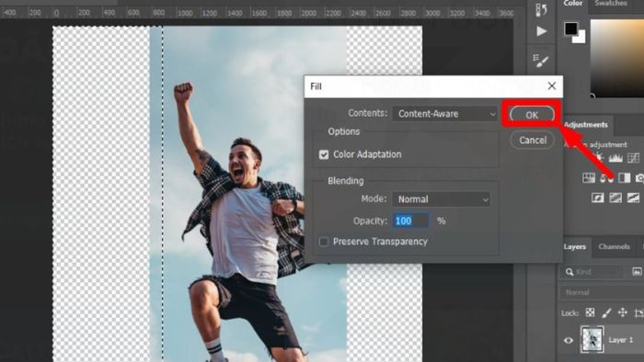Open the blending Mode dropdown in Fill
The image size is (644, 362).
point(442,199)
